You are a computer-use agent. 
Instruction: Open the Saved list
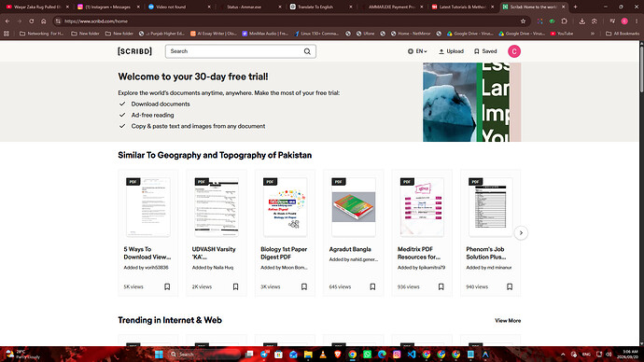click(485, 51)
